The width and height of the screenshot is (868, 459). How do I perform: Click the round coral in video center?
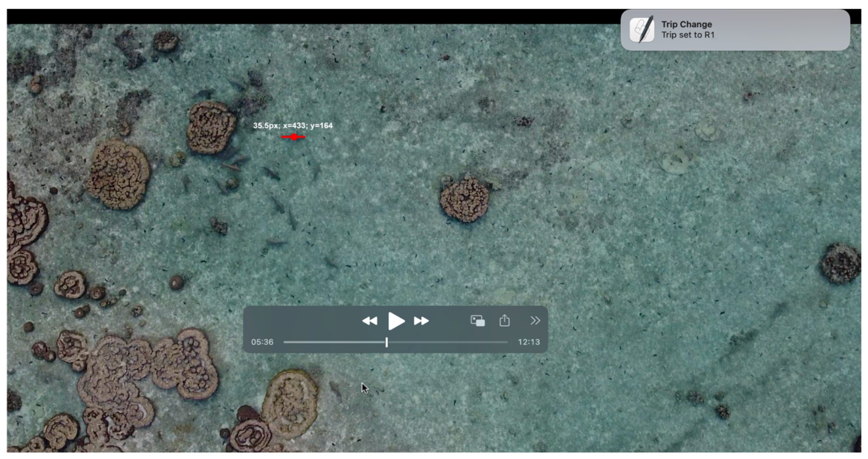click(x=464, y=200)
